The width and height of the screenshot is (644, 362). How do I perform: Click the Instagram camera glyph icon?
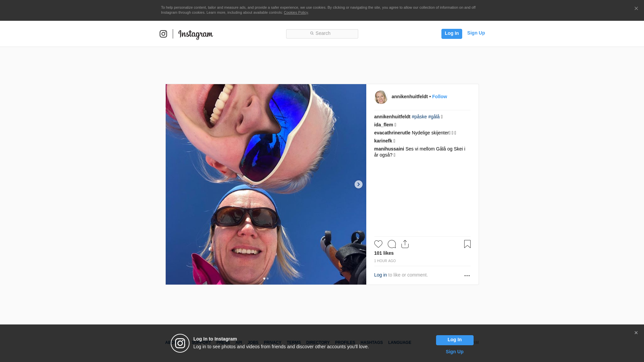coord(163,34)
